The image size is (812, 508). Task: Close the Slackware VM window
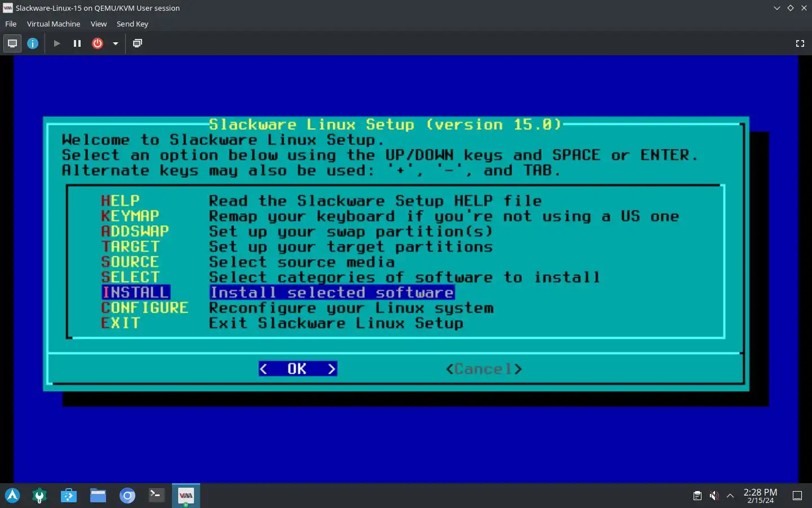coord(804,8)
